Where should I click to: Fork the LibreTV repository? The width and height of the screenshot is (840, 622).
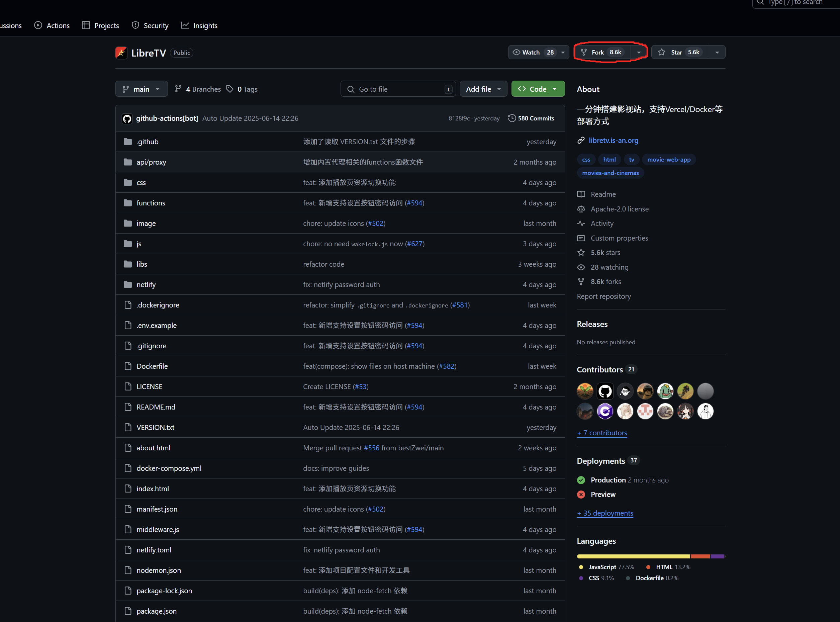click(x=603, y=52)
